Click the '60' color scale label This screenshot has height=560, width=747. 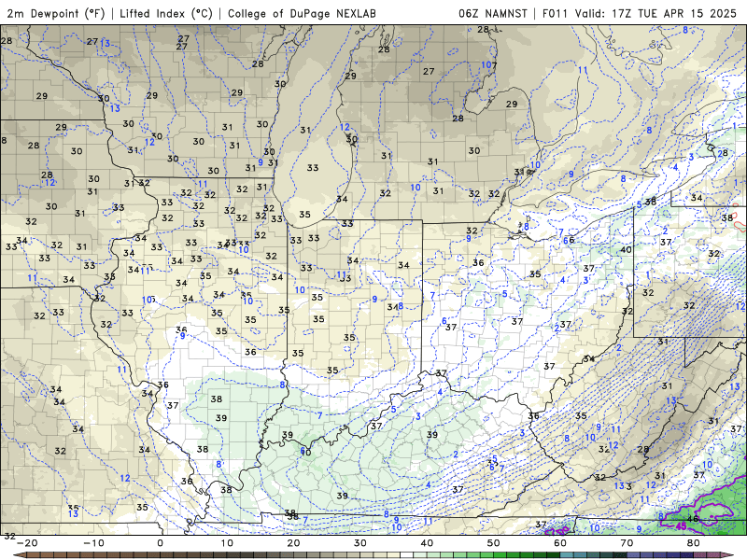pos(560,543)
